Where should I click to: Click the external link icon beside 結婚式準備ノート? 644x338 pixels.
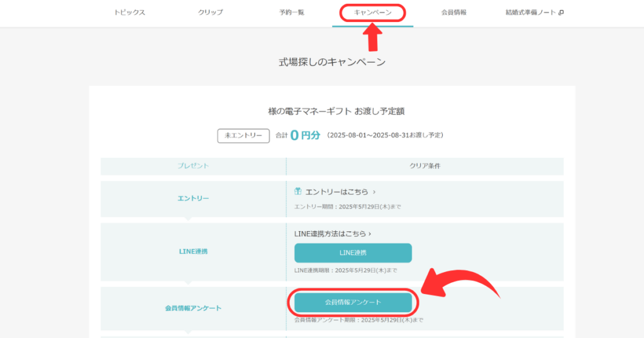561,13
